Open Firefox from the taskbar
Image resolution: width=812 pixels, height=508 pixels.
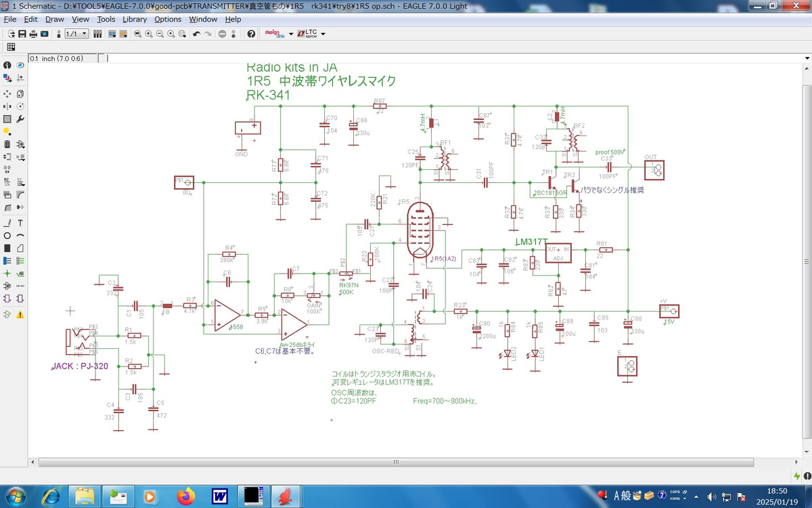[x=185, y=496]
